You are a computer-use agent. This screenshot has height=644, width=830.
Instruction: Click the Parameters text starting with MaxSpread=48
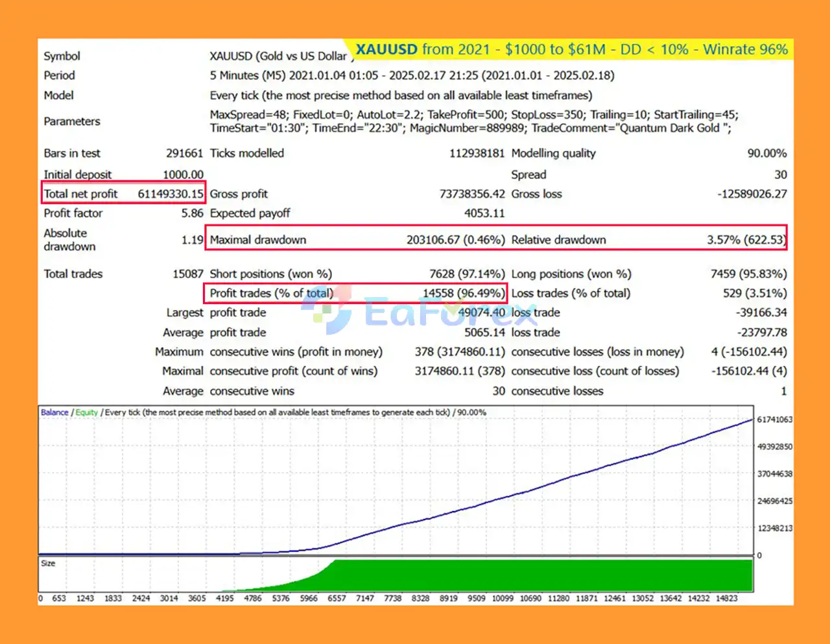pos(473,121)
